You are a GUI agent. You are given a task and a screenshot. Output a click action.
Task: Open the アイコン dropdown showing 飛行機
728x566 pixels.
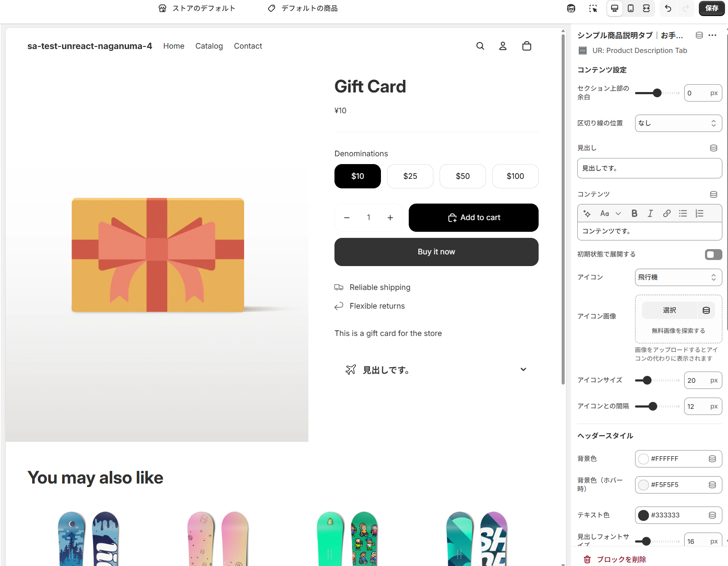pos(678,277)
